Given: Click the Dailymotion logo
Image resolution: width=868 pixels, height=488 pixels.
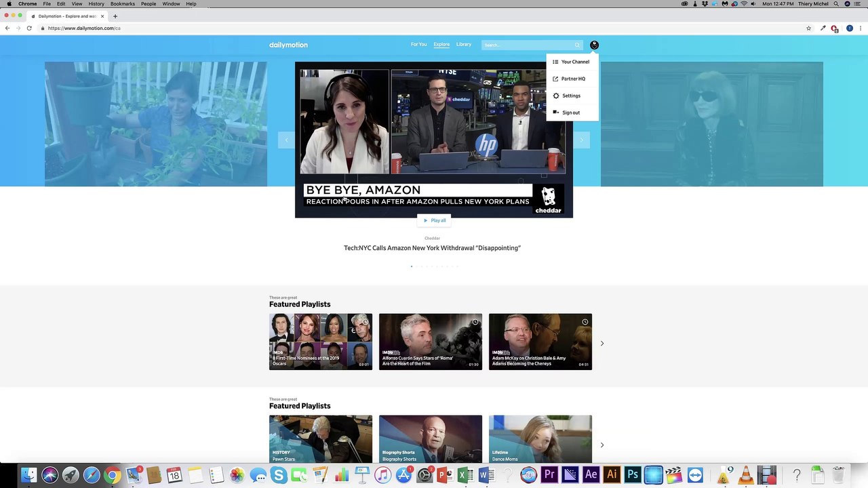Looking at the screenshot, I should pyautogui.click(x=288, y=45).
